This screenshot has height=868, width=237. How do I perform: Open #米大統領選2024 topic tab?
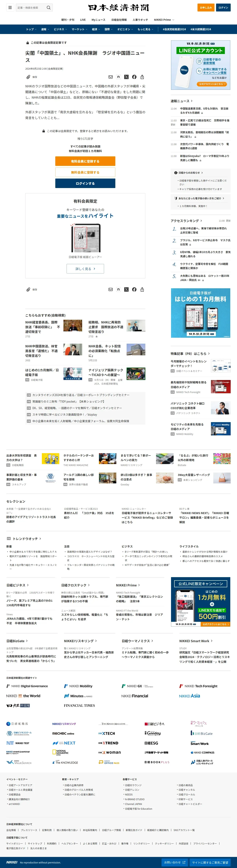coord(201,29)
